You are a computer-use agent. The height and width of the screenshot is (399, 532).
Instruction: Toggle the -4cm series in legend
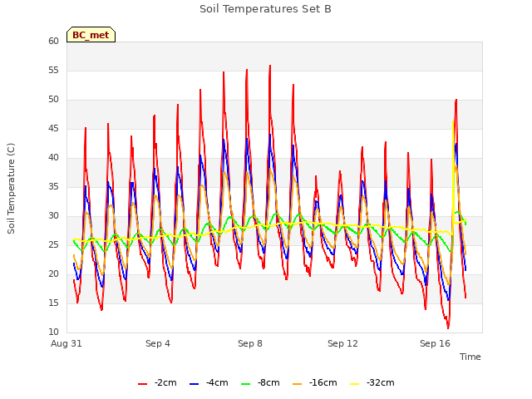209,382
